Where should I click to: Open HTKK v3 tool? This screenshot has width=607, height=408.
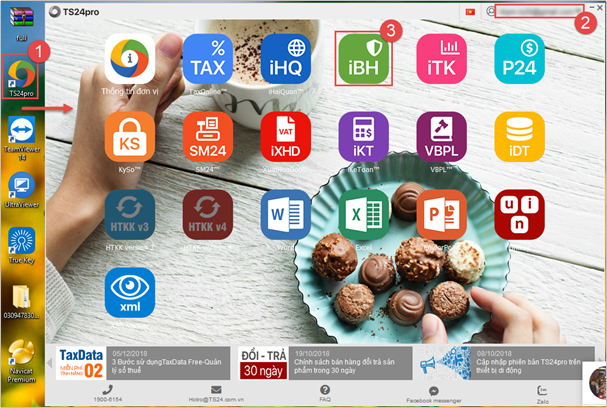(x=130, y=214)
